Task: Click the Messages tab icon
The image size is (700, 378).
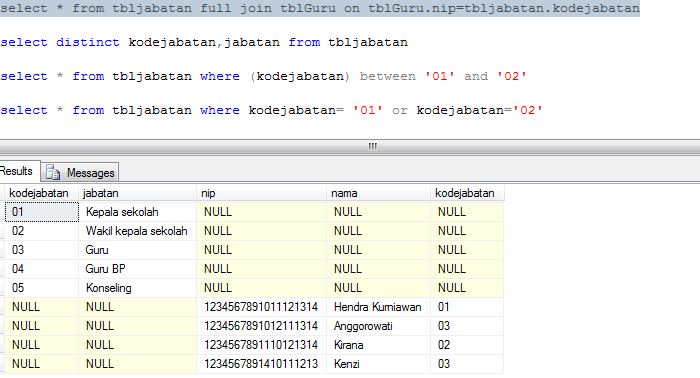Action: [53, 172]
